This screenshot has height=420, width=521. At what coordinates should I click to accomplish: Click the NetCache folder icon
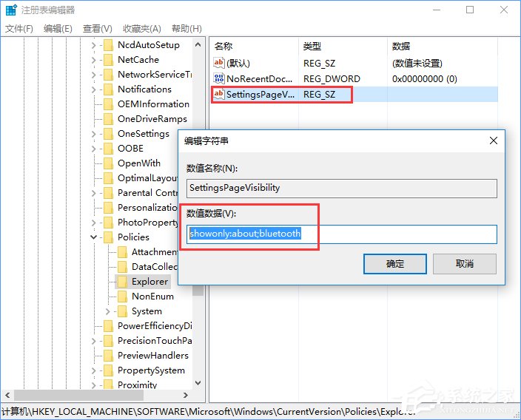tap(108, 60)
